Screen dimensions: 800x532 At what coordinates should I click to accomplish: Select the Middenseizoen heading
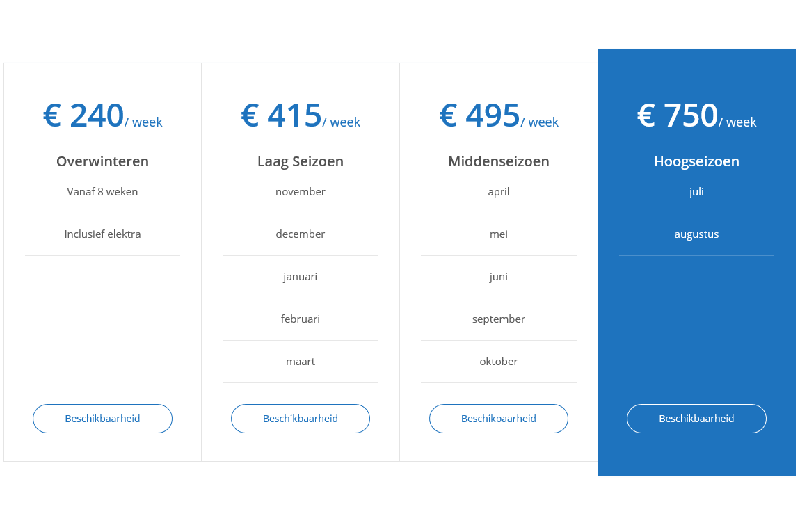[499, 161]
